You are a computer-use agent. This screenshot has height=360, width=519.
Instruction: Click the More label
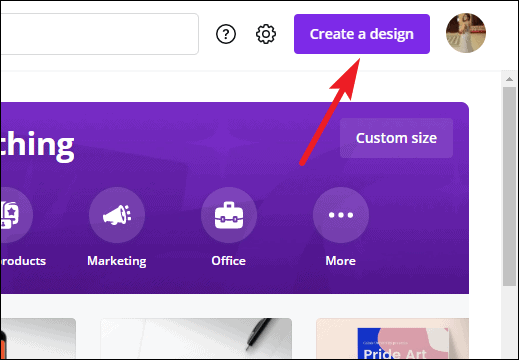(x=341, y=261)
